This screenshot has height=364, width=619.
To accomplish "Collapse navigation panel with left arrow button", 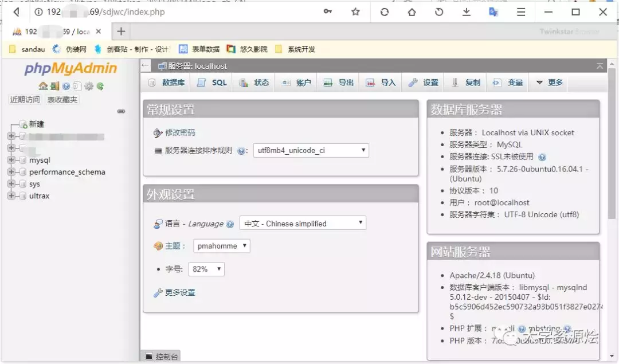I will pyautogui.click(x=145, y=65).
